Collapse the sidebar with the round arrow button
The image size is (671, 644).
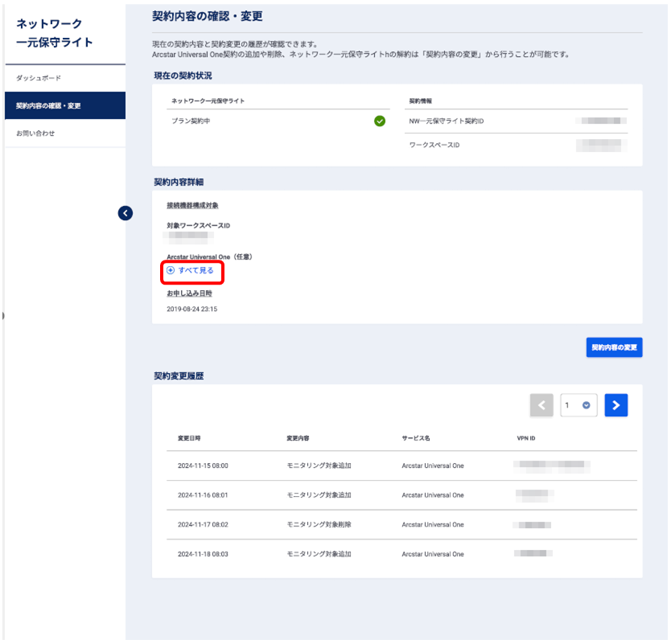(126, 213)
